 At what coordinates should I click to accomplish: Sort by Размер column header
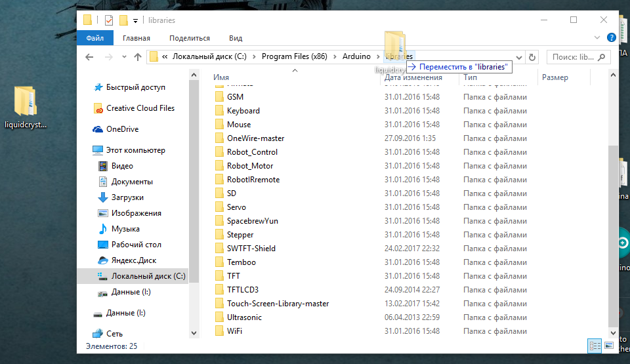555,77
